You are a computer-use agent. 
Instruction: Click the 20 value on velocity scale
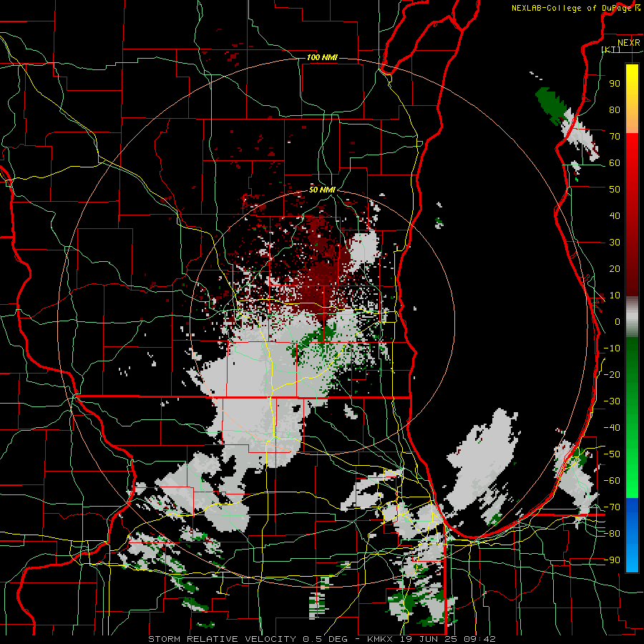click(615, 268)
